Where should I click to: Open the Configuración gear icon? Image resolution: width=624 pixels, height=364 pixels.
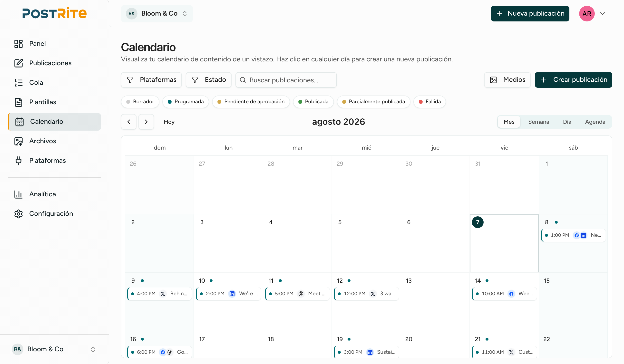click(x=19, y=214)
